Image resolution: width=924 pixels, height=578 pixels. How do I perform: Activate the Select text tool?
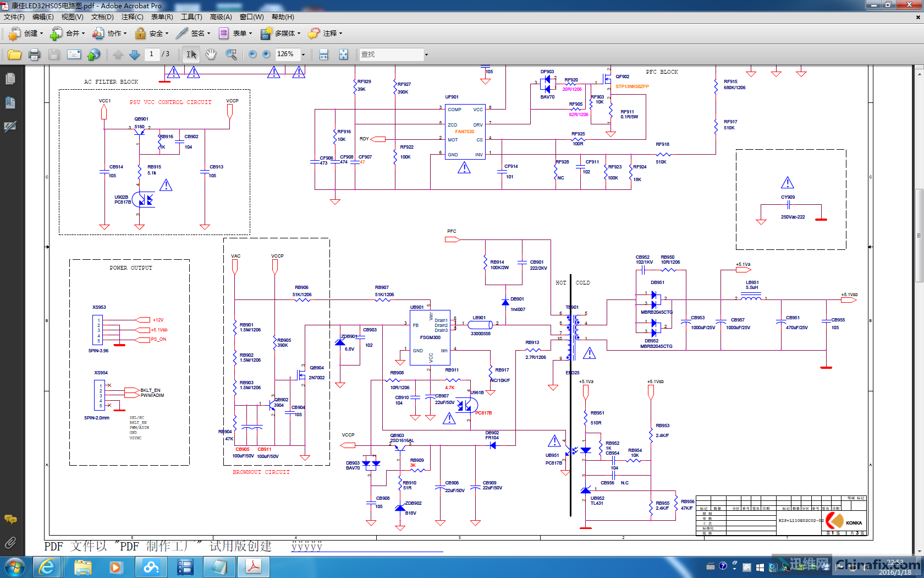click(191, 54)
